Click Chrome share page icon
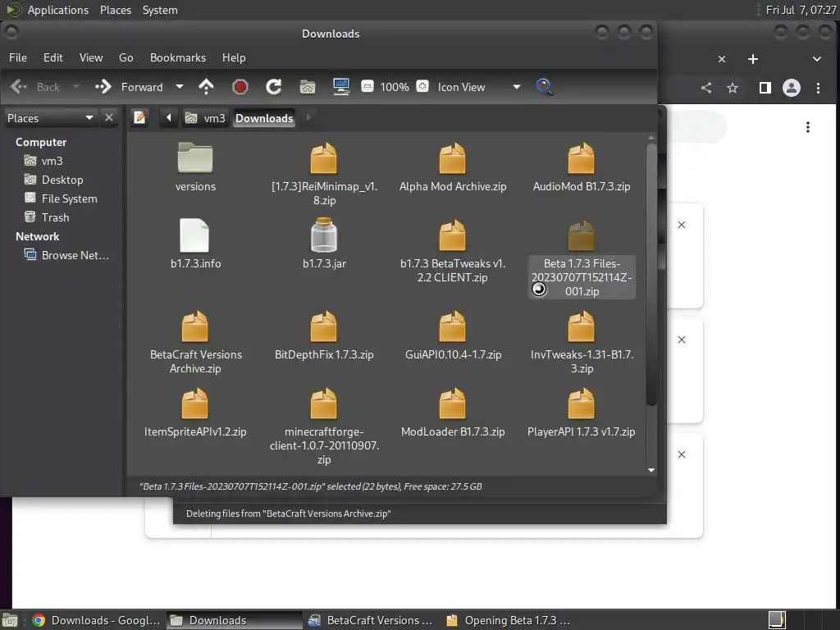 pyautogui.click(x=706, y=88)
